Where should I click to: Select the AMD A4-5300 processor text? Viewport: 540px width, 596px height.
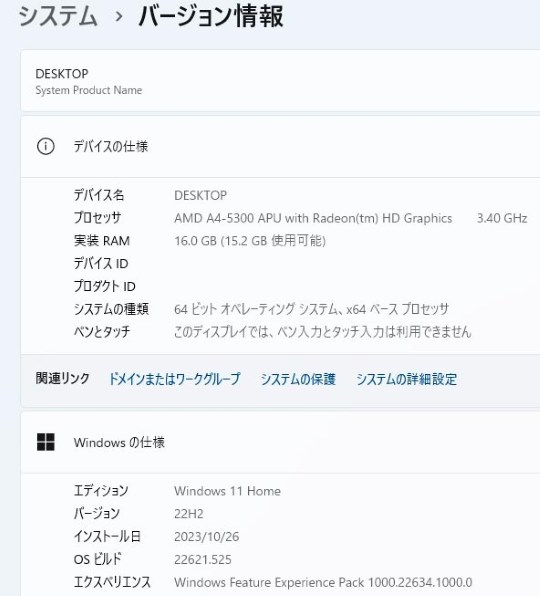(313, 218)
